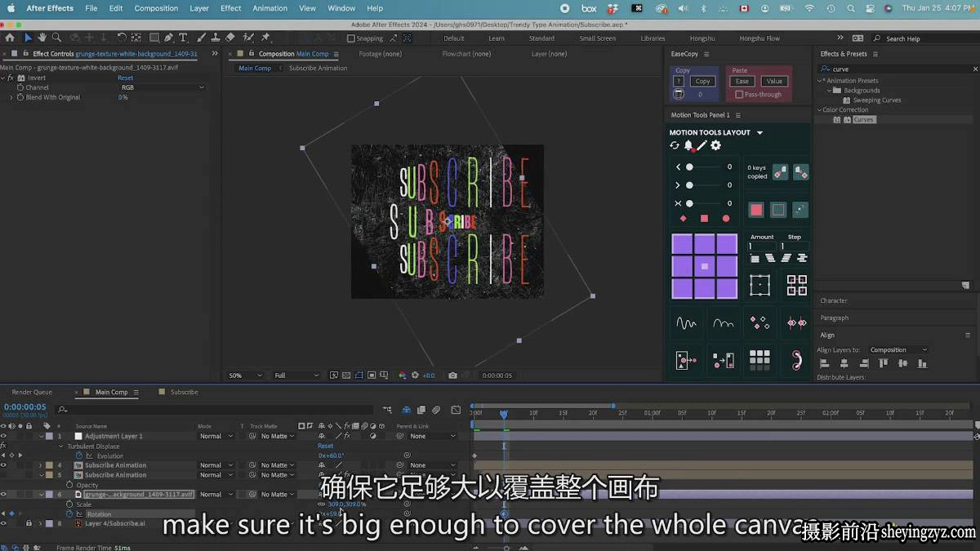Click the Motion Tools pencil edit icon

(702, 145)
